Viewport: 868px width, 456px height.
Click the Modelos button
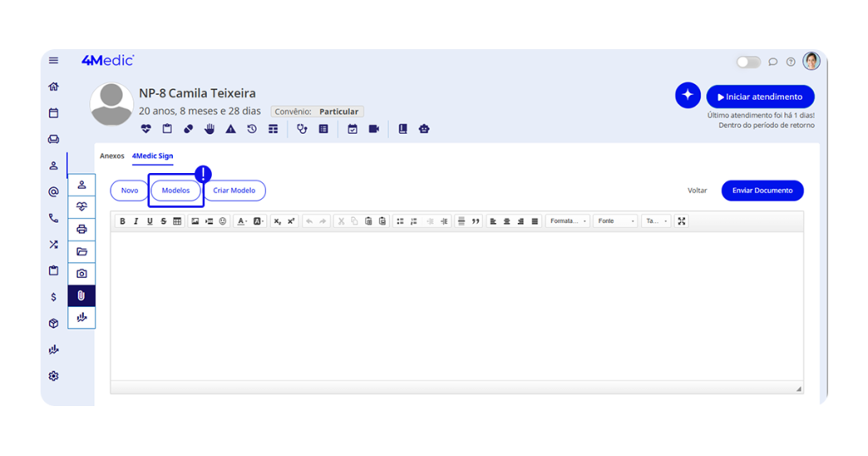tap(175, 191)
